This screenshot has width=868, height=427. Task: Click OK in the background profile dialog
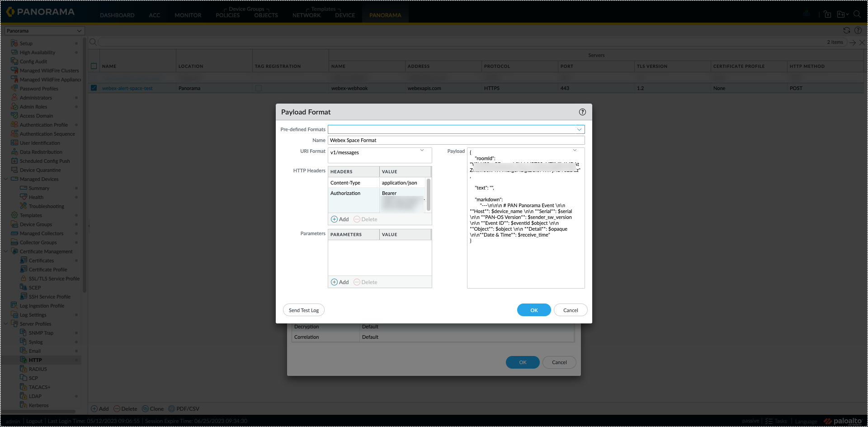coord(523,362)
